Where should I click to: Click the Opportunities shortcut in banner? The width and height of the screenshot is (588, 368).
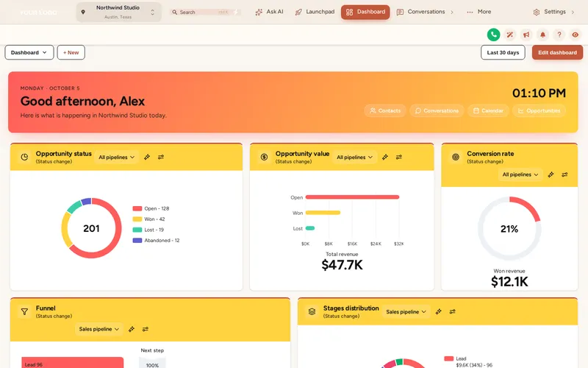coord(539,111)
